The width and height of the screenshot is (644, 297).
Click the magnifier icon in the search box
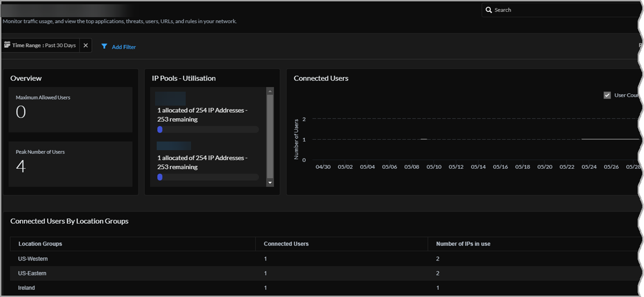click(x=489, y=10)
